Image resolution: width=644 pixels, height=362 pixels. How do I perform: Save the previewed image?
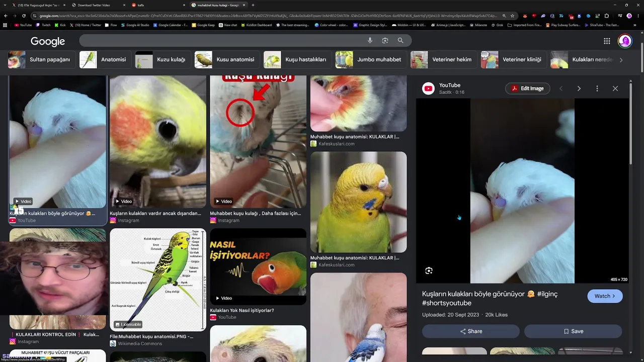(x=573, y=331)
